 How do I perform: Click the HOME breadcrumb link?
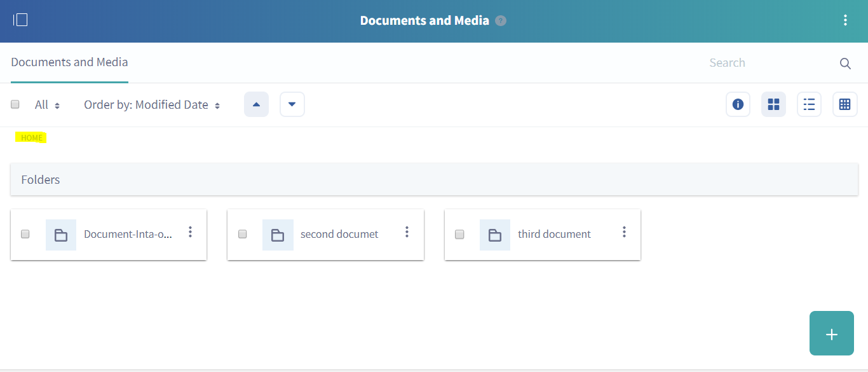click(x=32, y=138)
